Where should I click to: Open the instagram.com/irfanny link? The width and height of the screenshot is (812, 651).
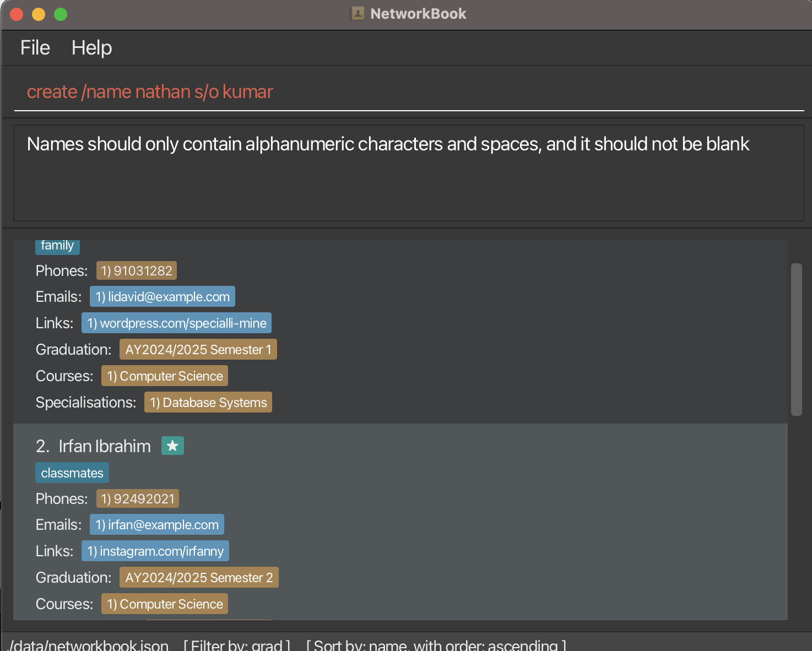pyautogui.click(x=155, y=551)
